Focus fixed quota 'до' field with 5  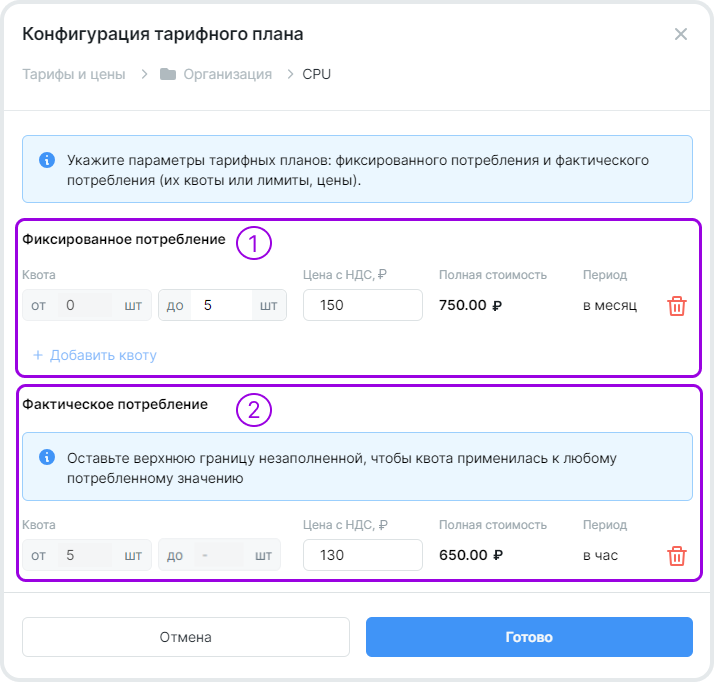[x=220, y=305]
